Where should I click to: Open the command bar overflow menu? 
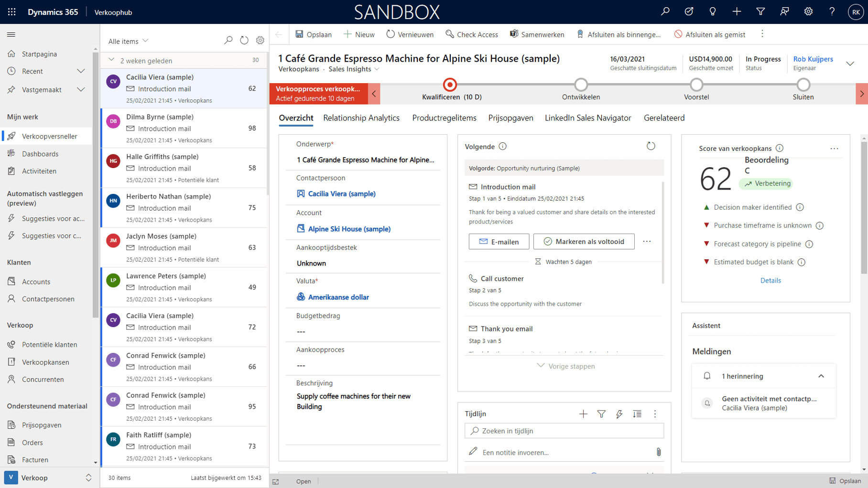coord(762,34)
